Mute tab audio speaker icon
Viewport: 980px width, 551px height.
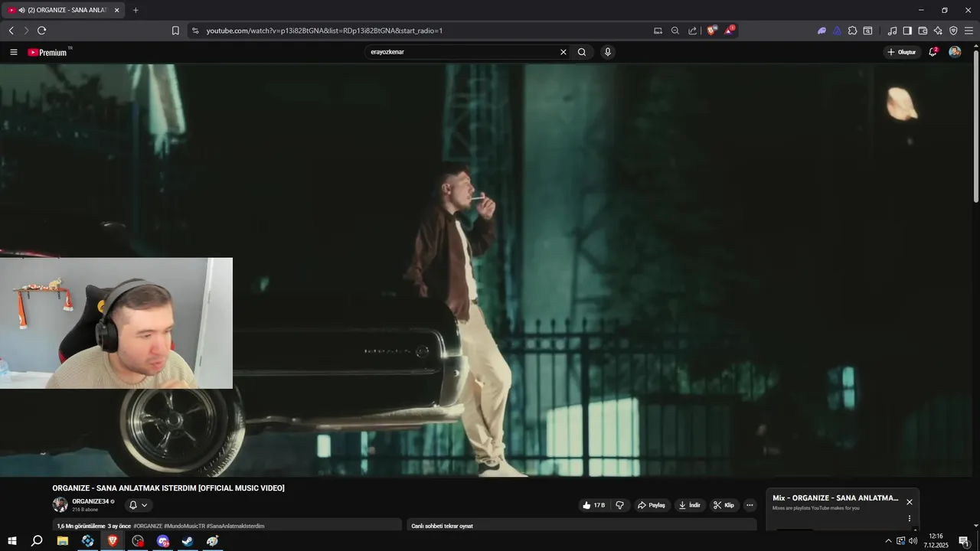coord(21,10)
